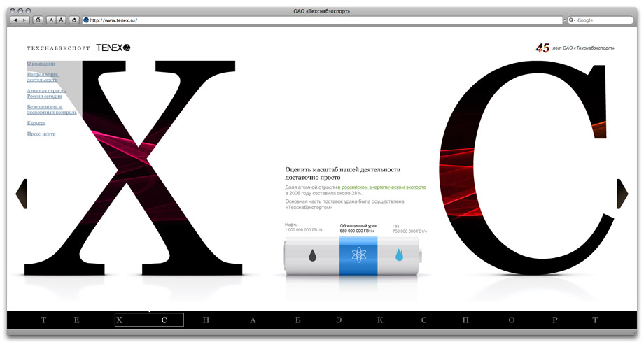
Task: Click the '45 лет ОАО Техснабэкспорт' badge
Action: click(x=575, y=48)
